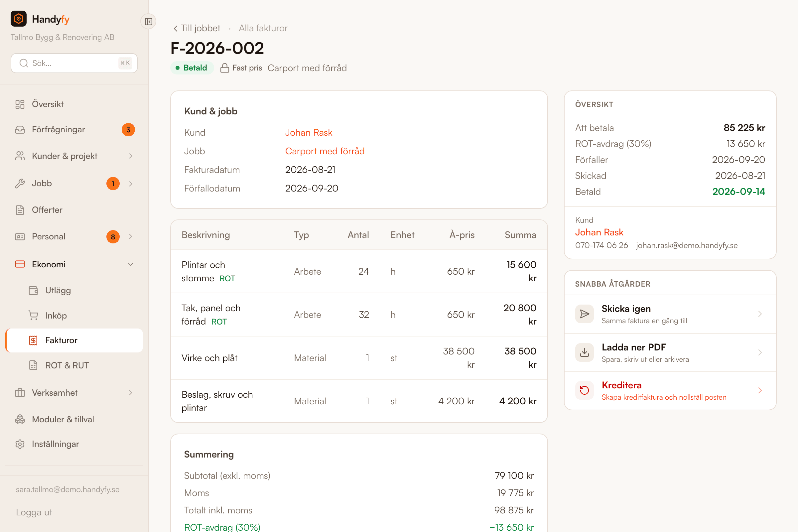
Task: Open ROT & RUT in the sidebar
Action: pos(74,365)
